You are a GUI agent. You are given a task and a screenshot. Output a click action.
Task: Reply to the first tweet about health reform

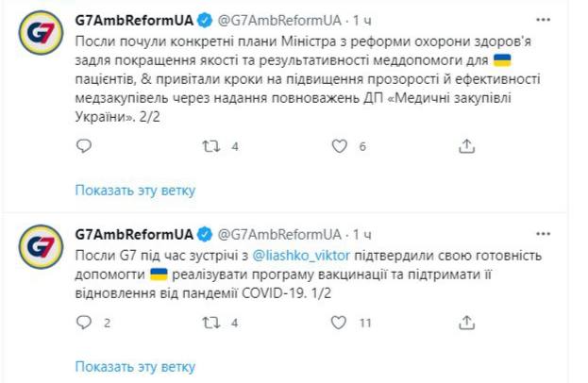(x=83, y=146)
